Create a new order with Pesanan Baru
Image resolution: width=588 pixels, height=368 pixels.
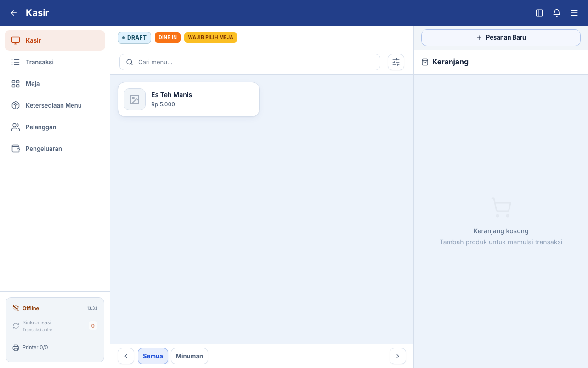coord(501,38)
